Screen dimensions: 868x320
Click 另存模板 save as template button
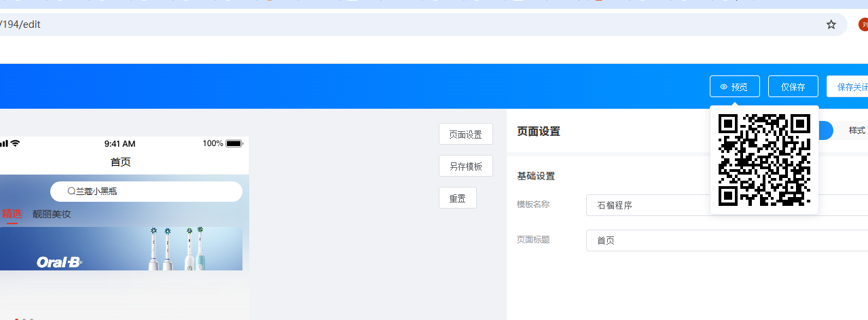tap(465, 166)
